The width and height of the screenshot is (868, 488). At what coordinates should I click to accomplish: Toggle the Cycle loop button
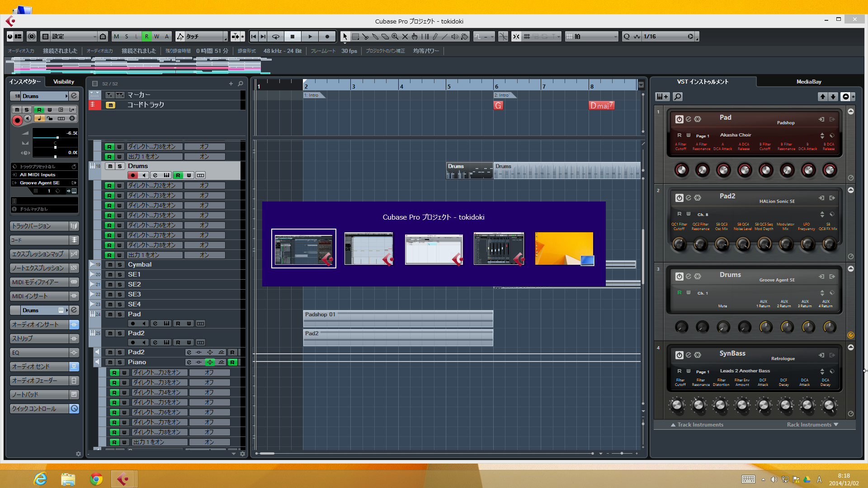275,37
